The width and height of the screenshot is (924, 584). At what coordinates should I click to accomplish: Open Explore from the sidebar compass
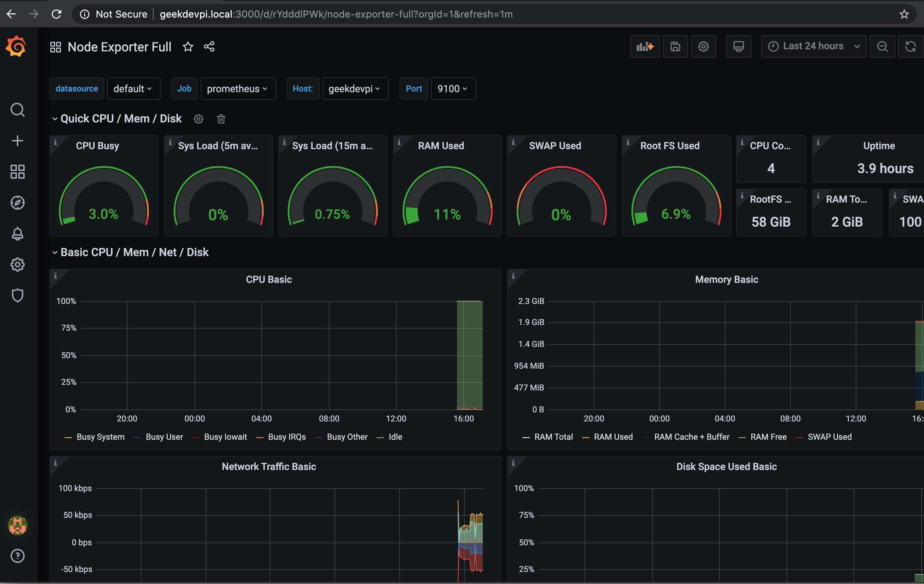tap(18, 203)
